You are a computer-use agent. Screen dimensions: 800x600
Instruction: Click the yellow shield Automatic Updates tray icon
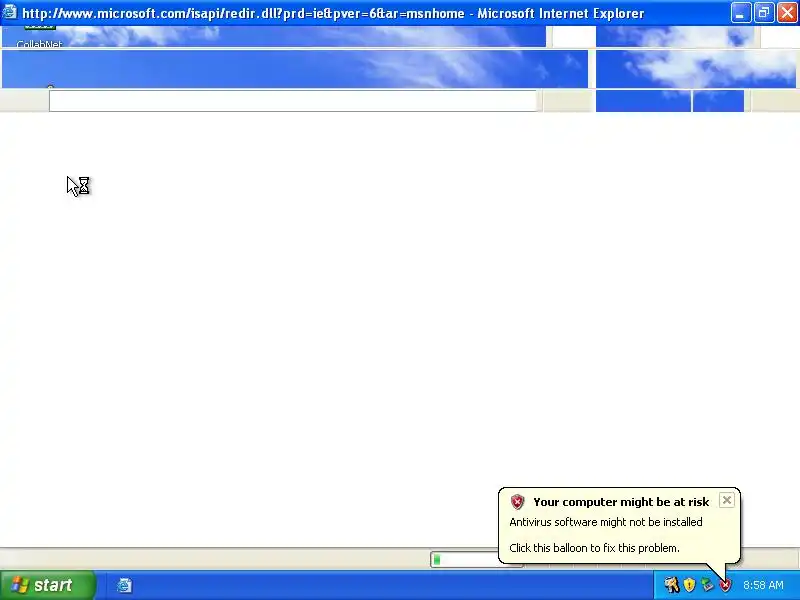[689, 585]
